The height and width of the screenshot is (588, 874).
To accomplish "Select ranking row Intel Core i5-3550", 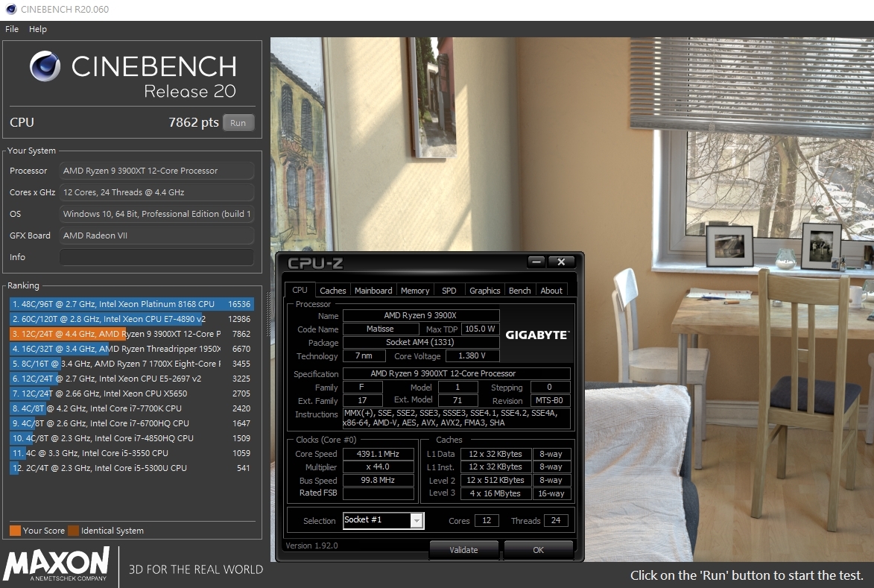I will click(132, 454).
